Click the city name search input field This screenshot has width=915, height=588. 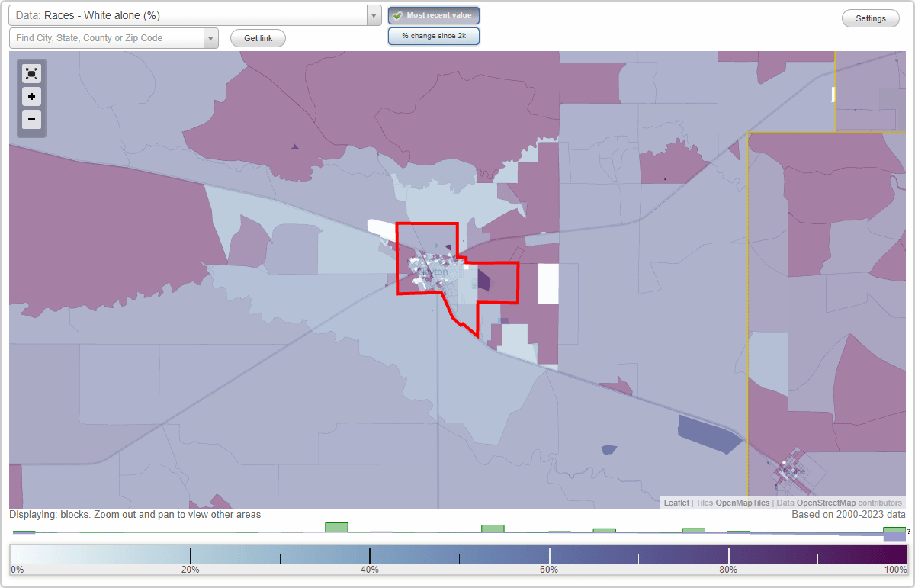coord(107,37)
